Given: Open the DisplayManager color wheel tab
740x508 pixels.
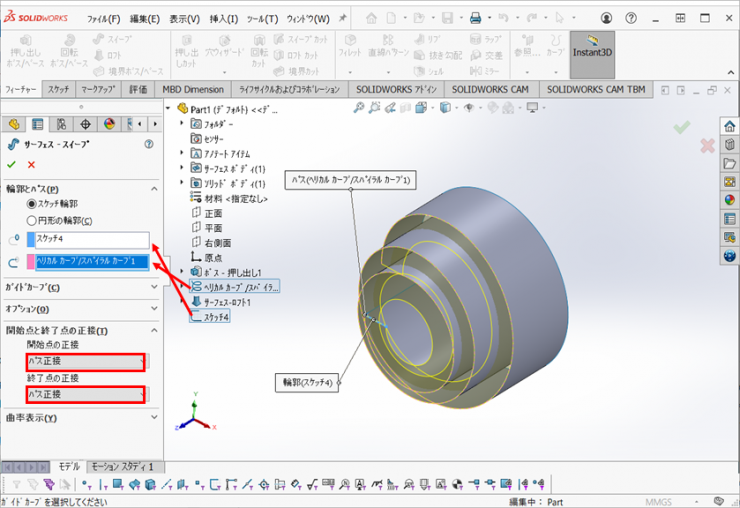Looking at the screenshot, I should tap(109, 124).
